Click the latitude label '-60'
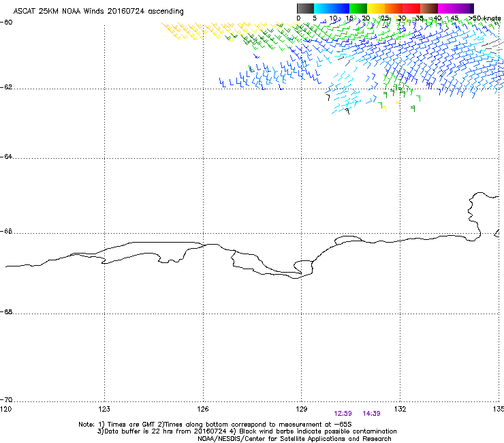This screenshot has height=443, width=504. tap(6, 22)
